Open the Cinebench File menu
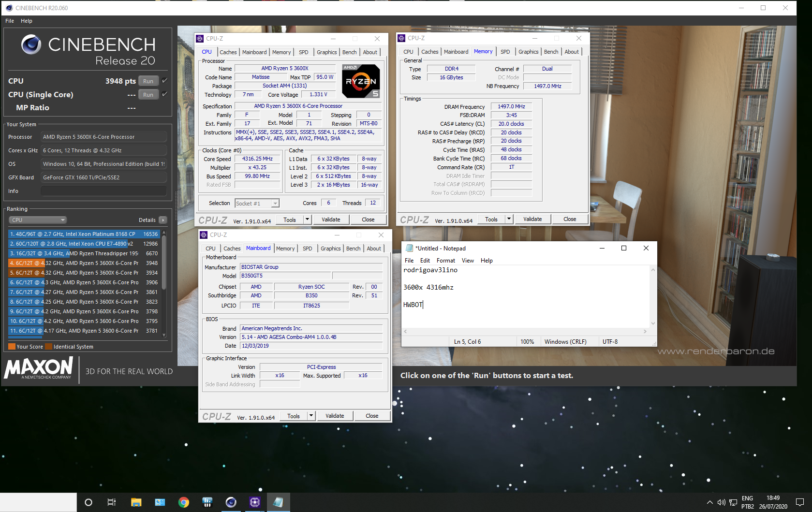 pos(10,21)
